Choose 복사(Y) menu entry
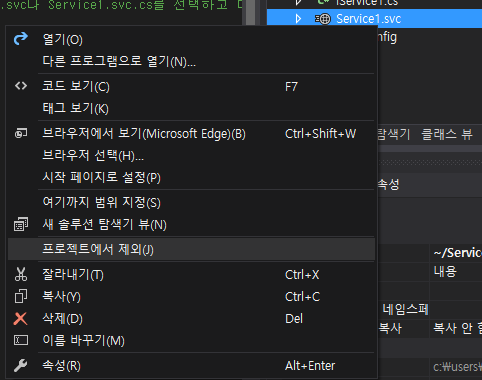The image size is (482, 380). [x=191, y=297]
